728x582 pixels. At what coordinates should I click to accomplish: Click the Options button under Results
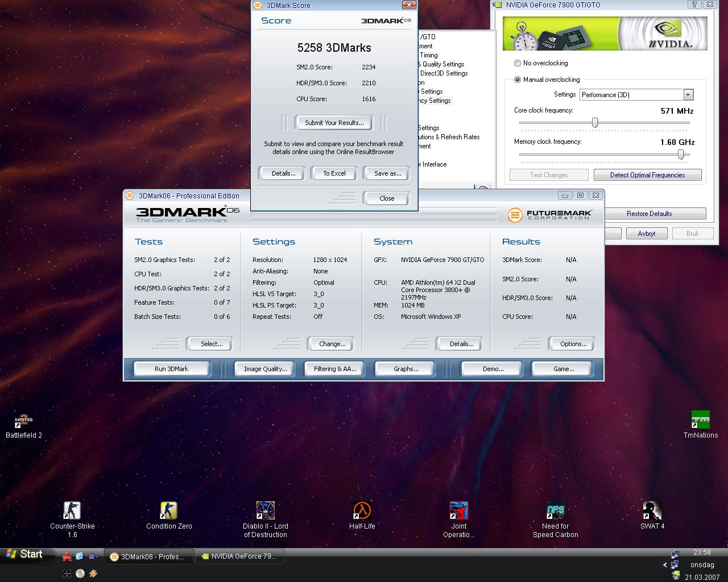point(573,344)
